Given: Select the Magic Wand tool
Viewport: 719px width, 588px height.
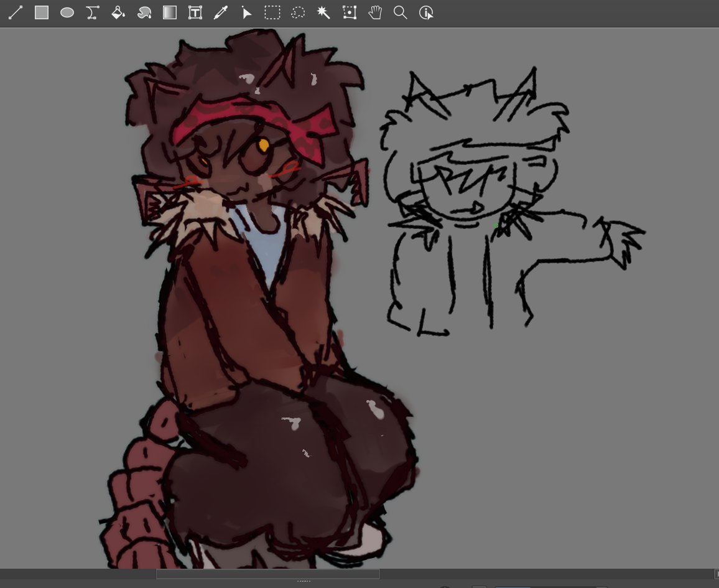Looking at the screenshot, I should click(x=323, y=12).
